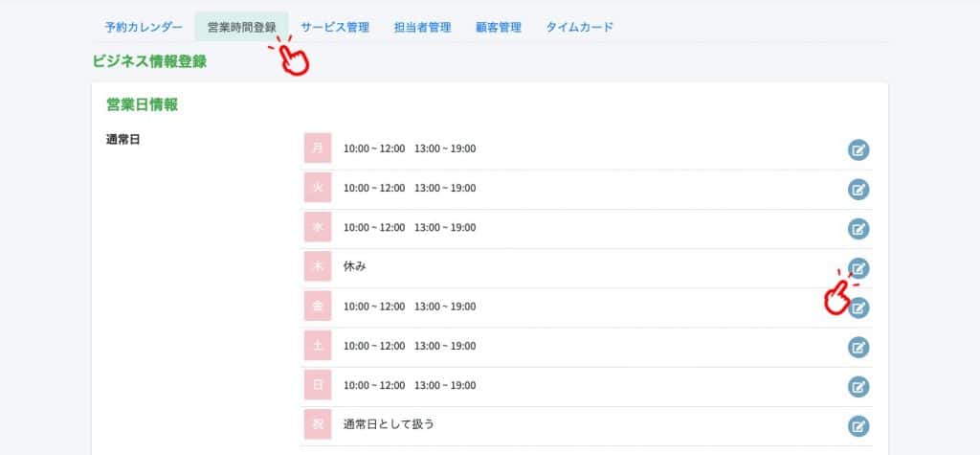
Task: Click the pink 月 day badge
Action: (318, 148)
